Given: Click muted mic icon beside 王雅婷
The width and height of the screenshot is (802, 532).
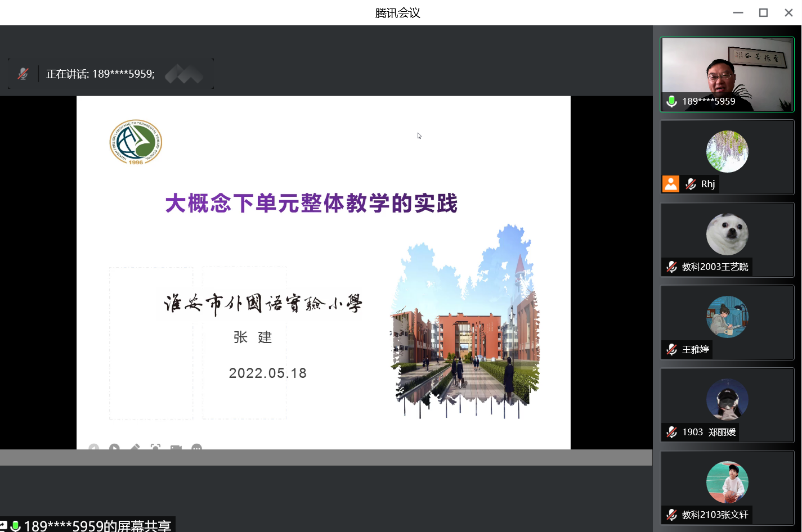Looking at the screenshot, I should 671,350.
